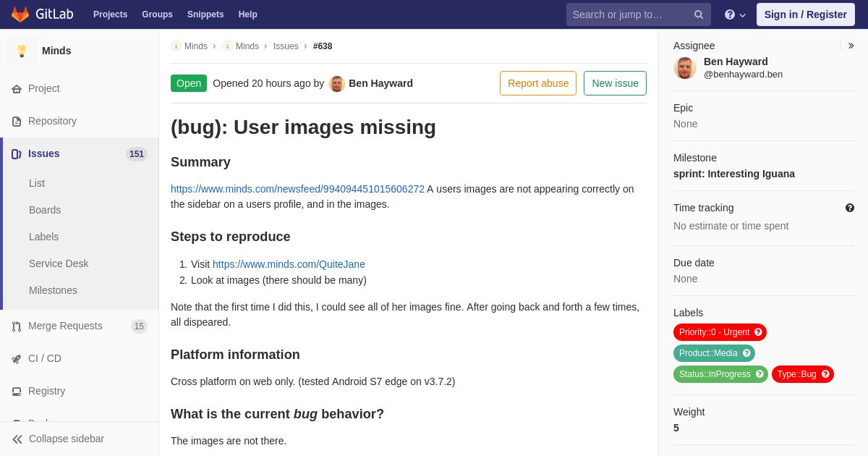Click the CI / CD rocket icon
Viewport: 868px width, 456px height.
click(17, 359)
